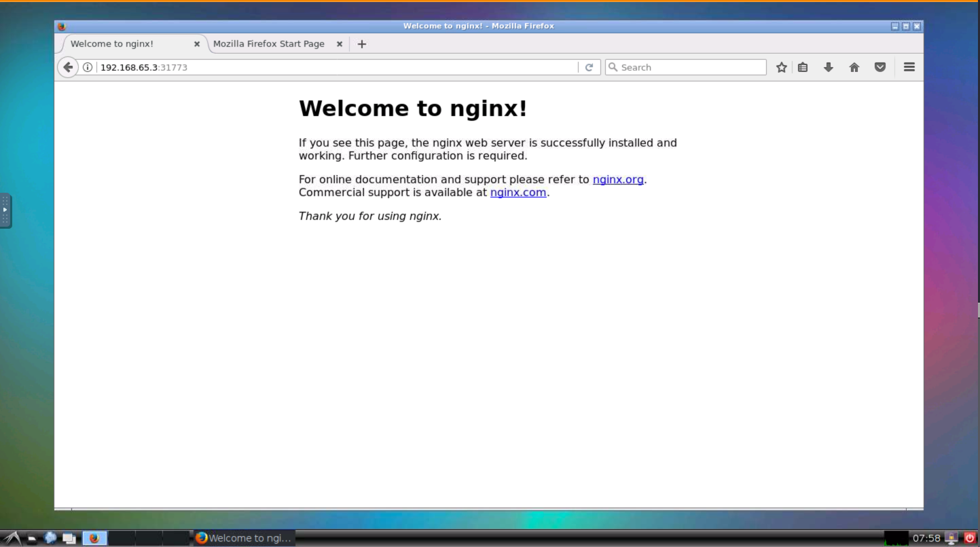Screen dimensions: 980x547
Task: Click the red power logout icon
Action: click(970, 538)
